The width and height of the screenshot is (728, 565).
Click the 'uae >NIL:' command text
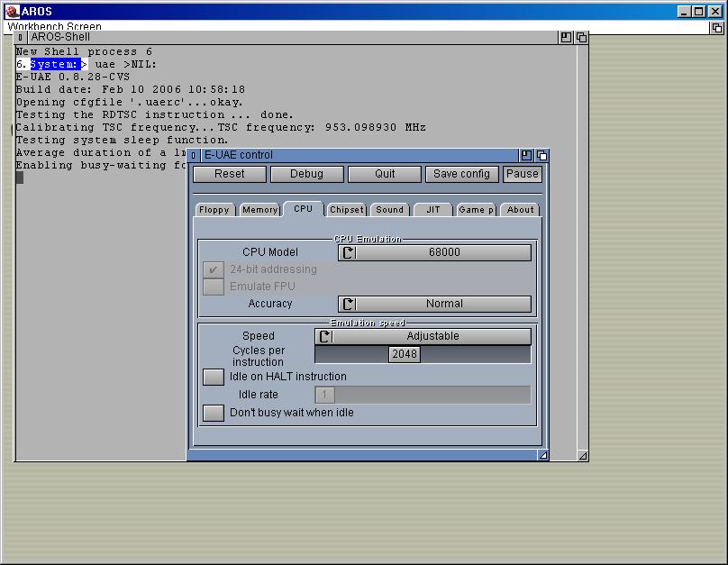126,64
